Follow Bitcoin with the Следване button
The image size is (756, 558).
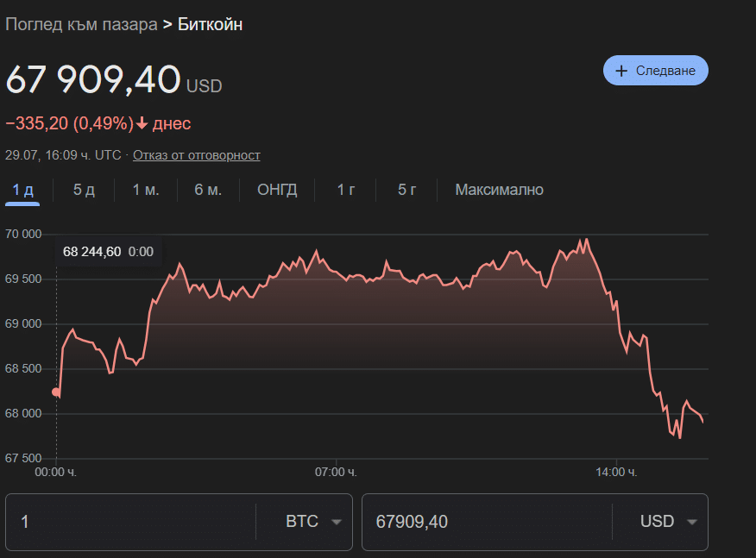[656, 71]
